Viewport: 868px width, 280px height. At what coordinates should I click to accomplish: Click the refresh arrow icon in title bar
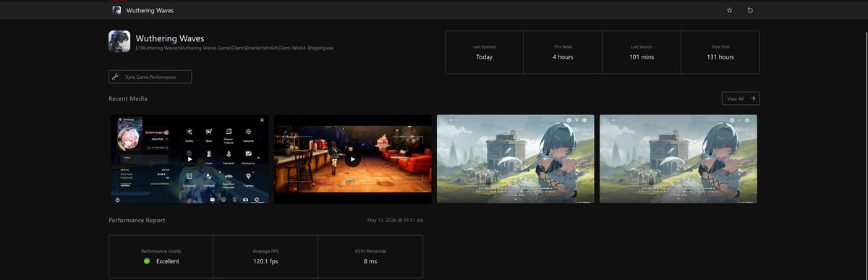tap(750, 11)
